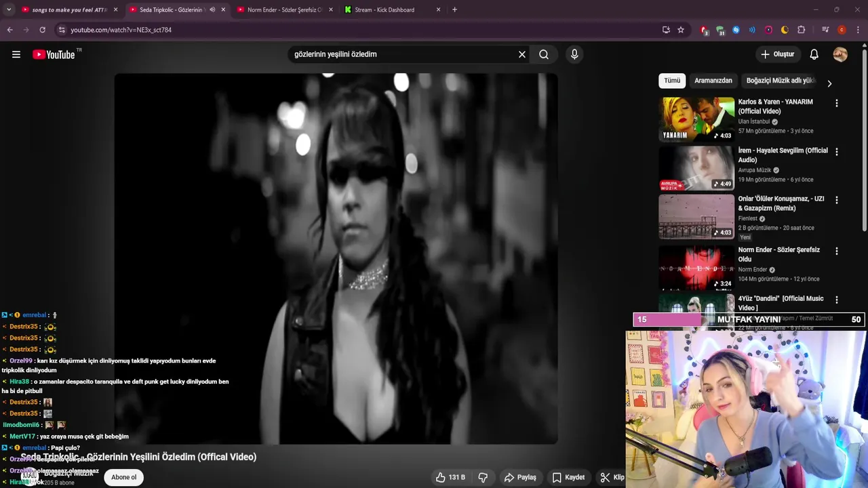The image size is (868, 488).
Task: Click install app icon in address bar
Action: point(666,30)
